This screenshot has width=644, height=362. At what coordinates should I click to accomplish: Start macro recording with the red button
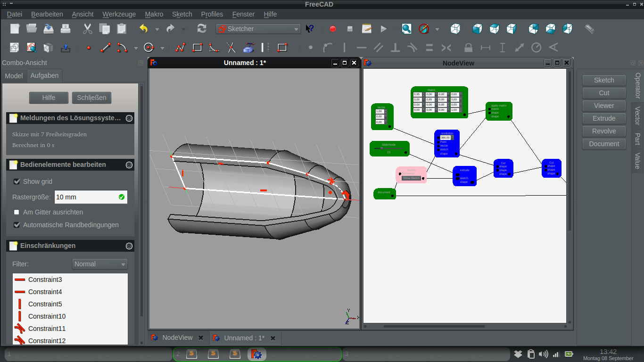click(333, 29)
